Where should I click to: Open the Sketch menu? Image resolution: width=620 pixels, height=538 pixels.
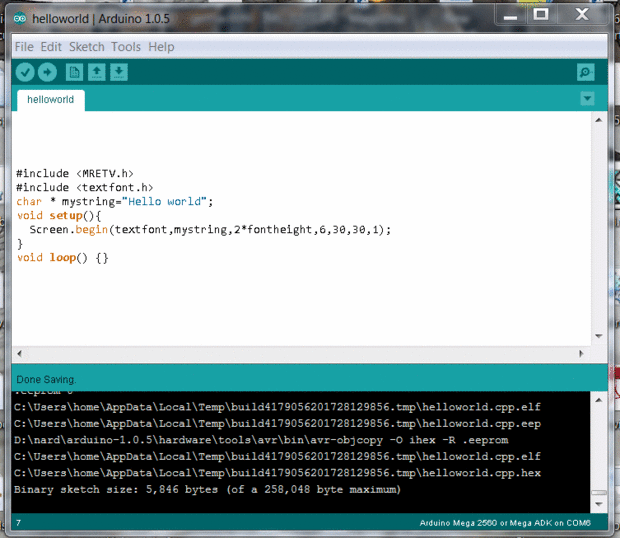tap(87, 47)
